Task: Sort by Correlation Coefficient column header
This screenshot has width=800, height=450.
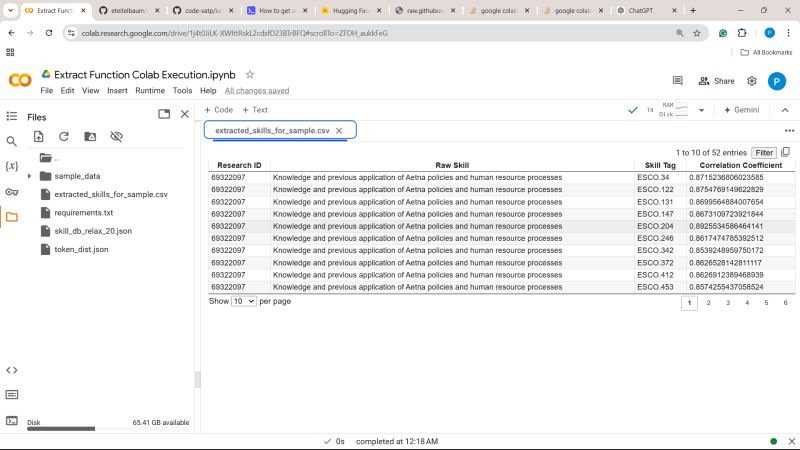Action: click(740, 165)
